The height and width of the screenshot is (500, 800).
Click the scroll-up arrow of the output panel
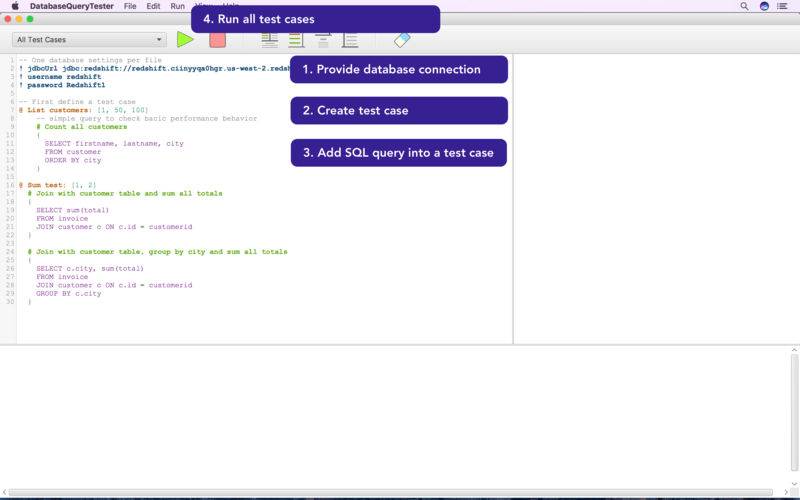click(794, 349)
